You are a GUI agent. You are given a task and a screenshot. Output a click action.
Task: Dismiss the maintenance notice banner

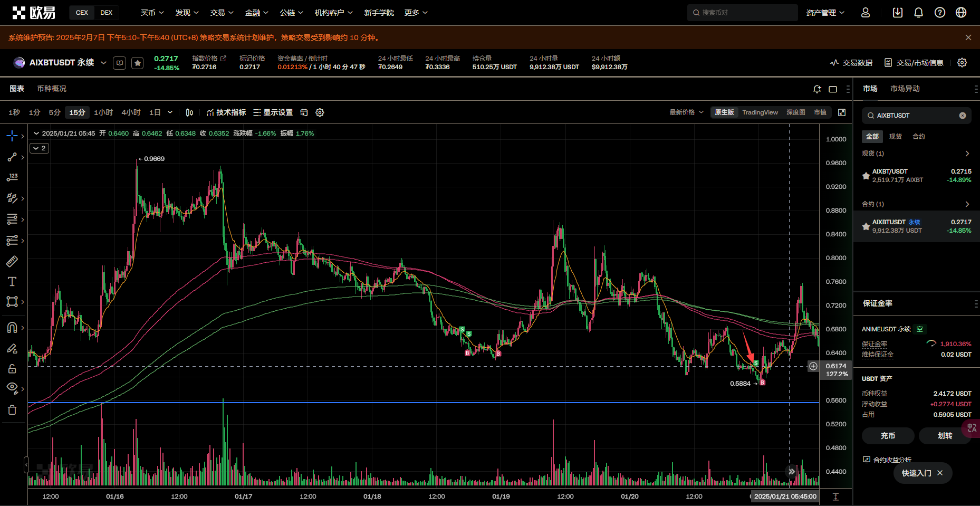pos(968,37)
